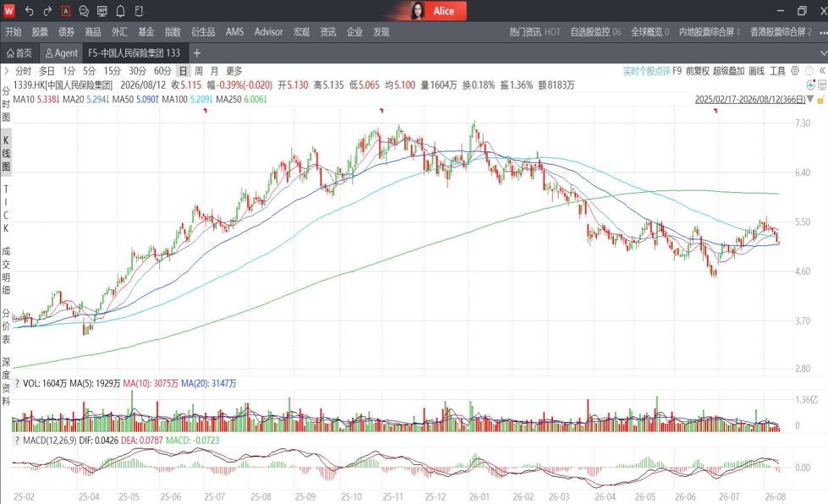
Task: Open the F1 help icon
Action: pyautogui.click(x=139, y=11)
